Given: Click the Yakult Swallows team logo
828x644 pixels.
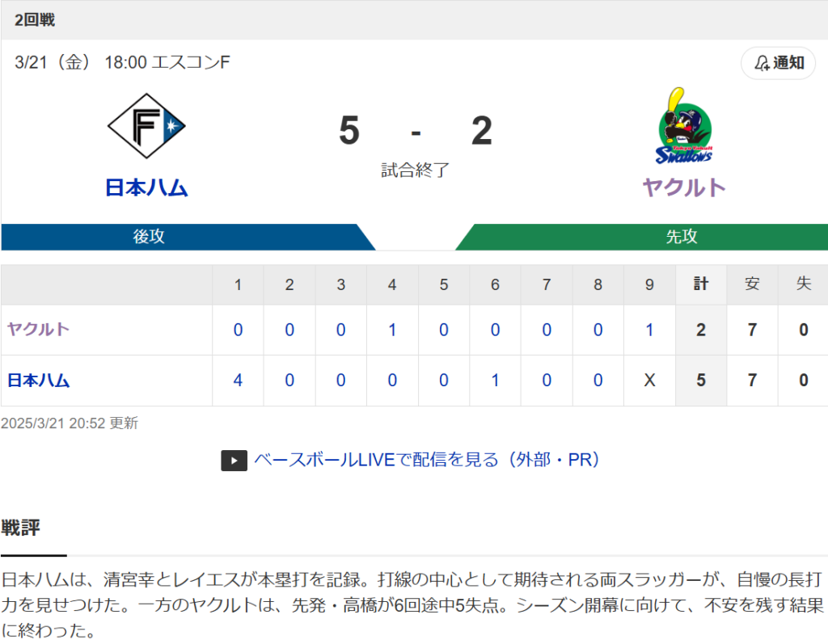Looking at the screenshot, I should (x=684, y=126).
